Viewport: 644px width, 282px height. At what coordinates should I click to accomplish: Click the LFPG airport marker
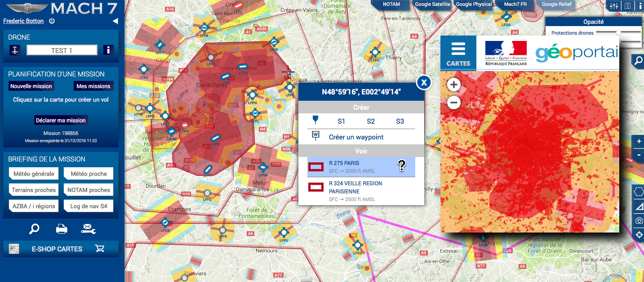(243, 67)
